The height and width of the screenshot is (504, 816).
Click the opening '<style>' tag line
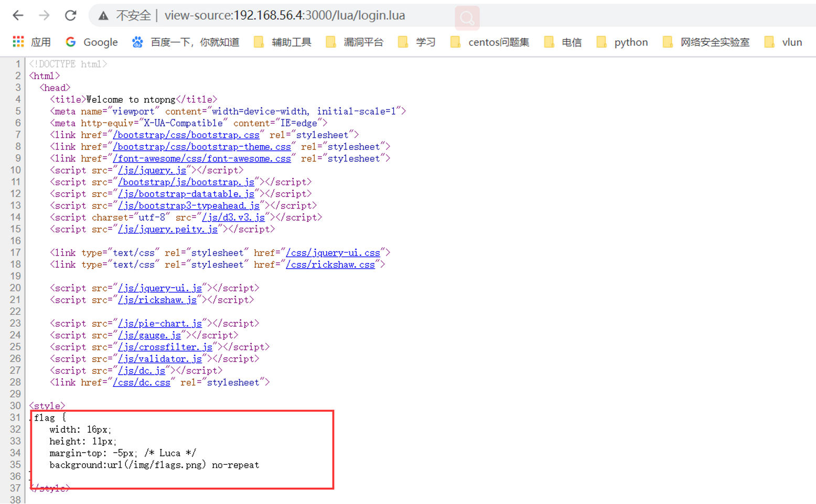(47, 406)
